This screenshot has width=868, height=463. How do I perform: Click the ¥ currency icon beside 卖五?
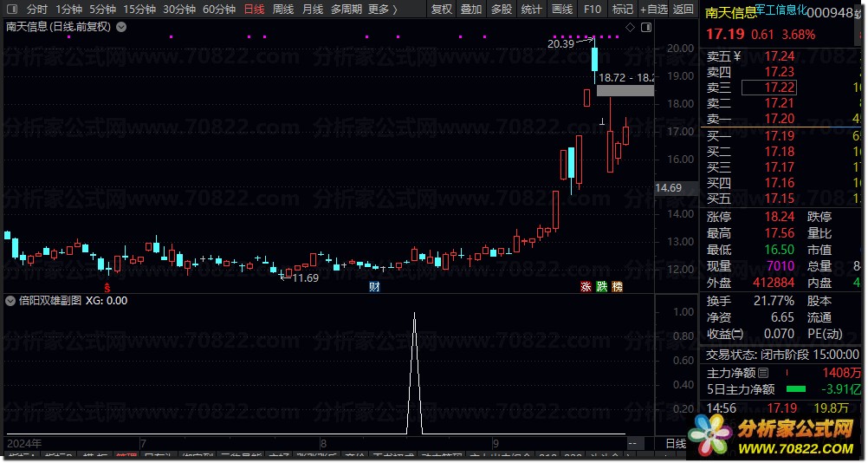[x=737, y=56]
